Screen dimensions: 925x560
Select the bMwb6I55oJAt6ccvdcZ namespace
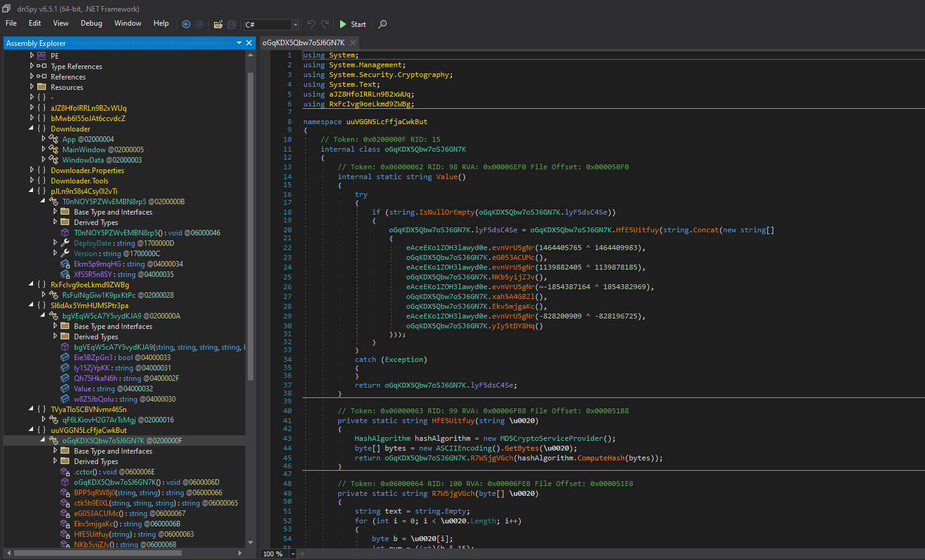[88, 118]
